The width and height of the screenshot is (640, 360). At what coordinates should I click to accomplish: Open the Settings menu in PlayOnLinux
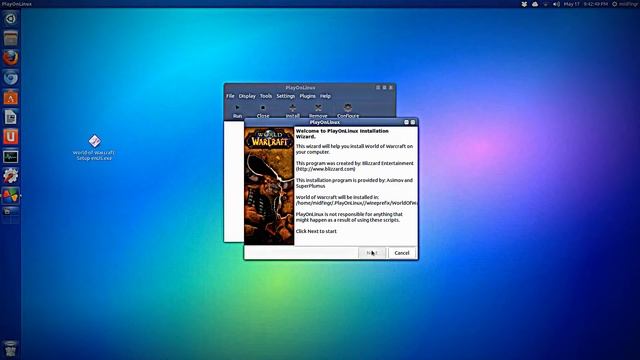click(285, 96)
